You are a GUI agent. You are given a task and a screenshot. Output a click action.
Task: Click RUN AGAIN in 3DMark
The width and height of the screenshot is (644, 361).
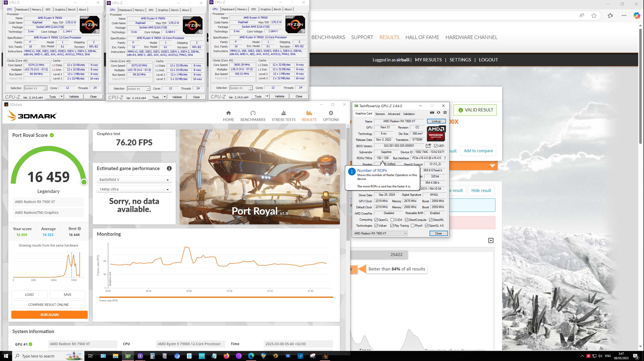pyautogui.click(x=50, y=315)
